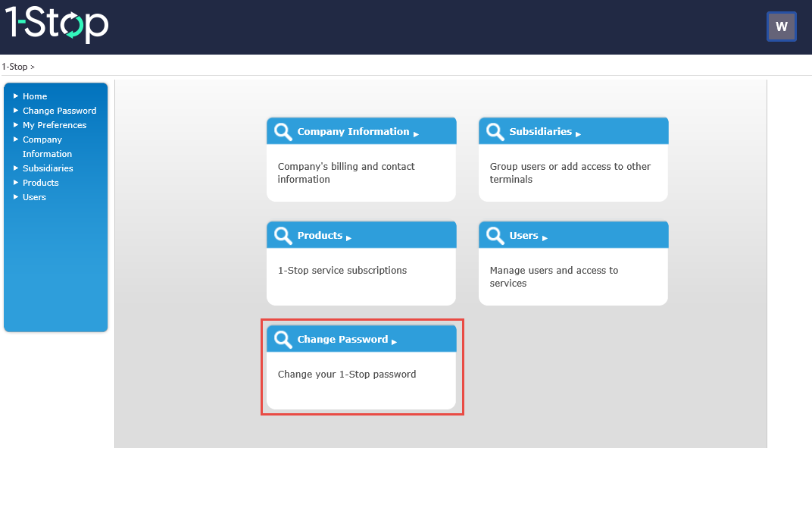Open the Company Information card title link
Screen dimensions: 812x508
pyautogui.click(x=353, y=132)
